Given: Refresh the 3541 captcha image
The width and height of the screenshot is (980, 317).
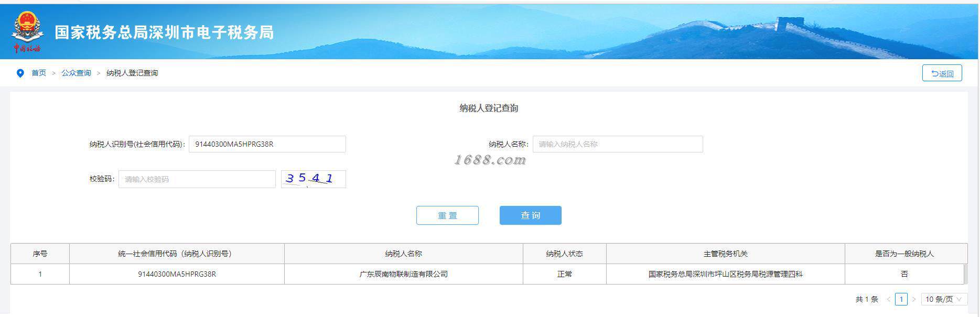Looking at the screenshot, I should click(314, 179).
